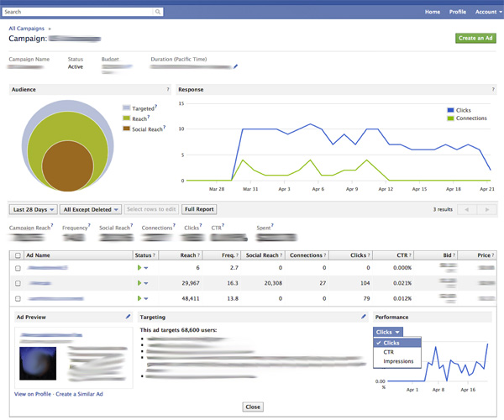Expand the Account menu in top bar

[x=489, y=12]
